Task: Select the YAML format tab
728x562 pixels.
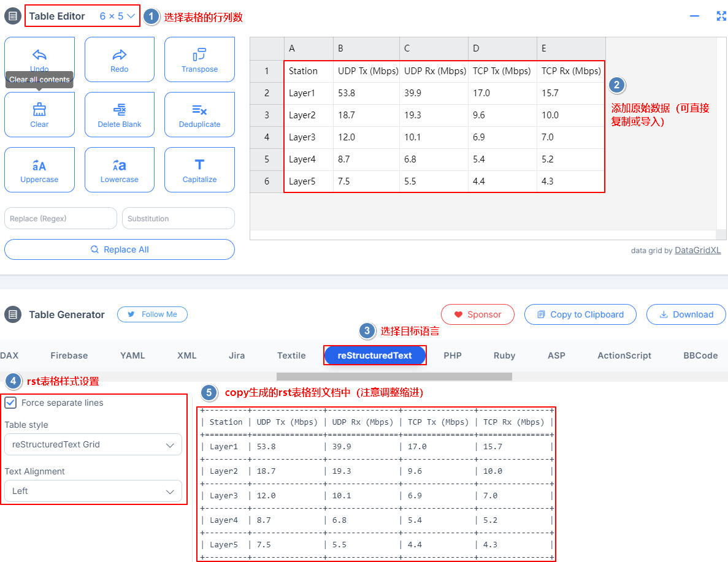Action: [132, 355]
